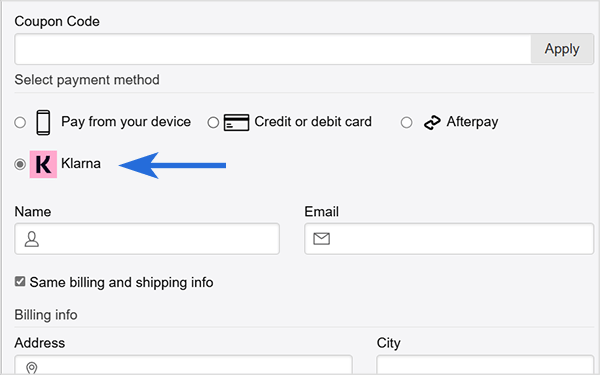The image size is (600, 375).
Task: Focus the Email text field
Action: click(449, 239)
